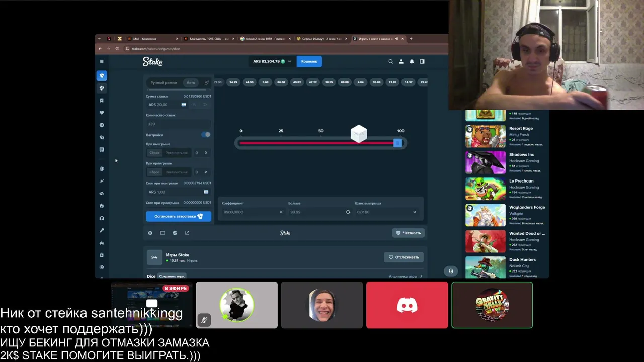Click the advanced strategy icon beside Авто

pos(206,82)
